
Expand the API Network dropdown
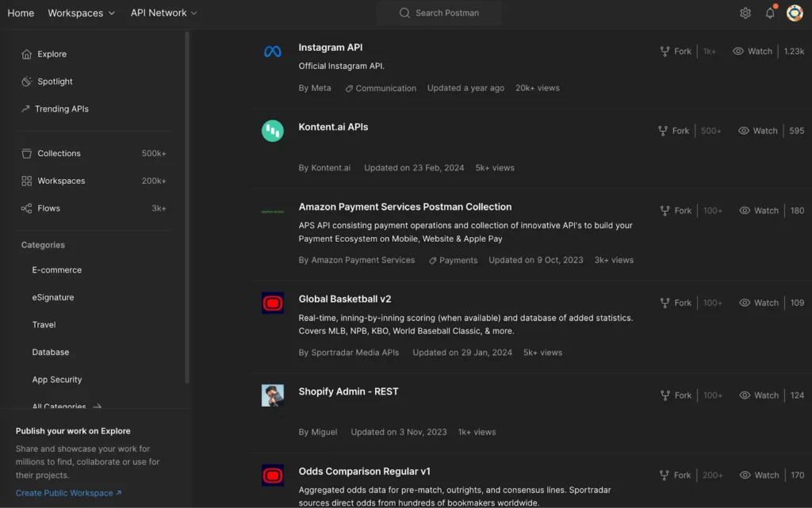tap(163, 13)
